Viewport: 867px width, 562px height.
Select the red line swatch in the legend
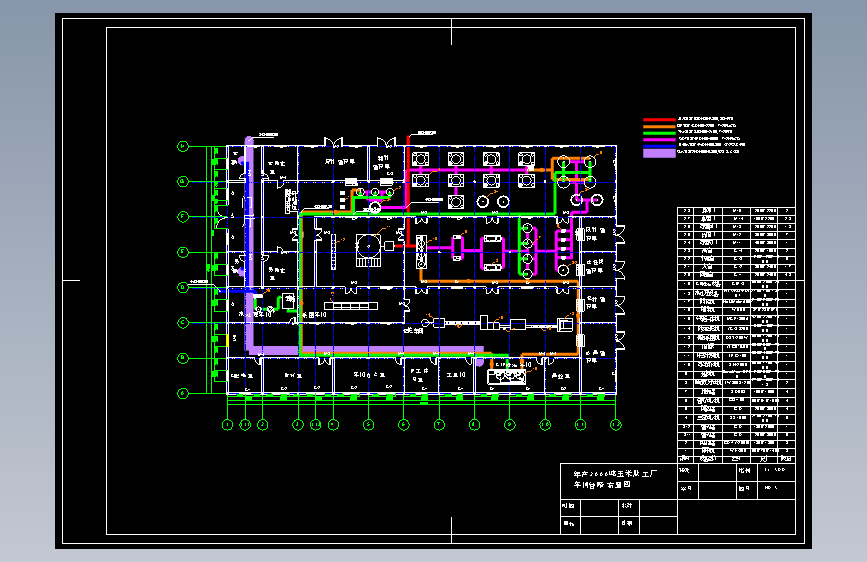click(x=659, y=119)
